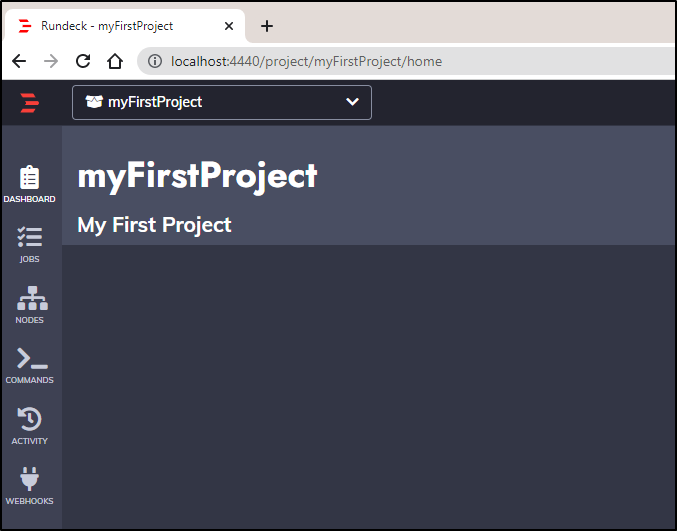Close the Rundeck browser tab
Viewport: 677px width, 531px height.
tap(229, 26)
